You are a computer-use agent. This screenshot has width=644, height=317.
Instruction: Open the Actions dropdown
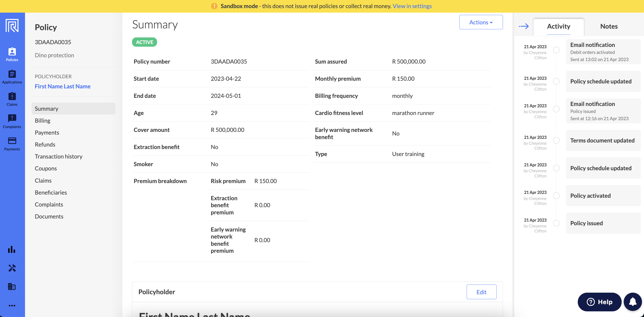481,22
